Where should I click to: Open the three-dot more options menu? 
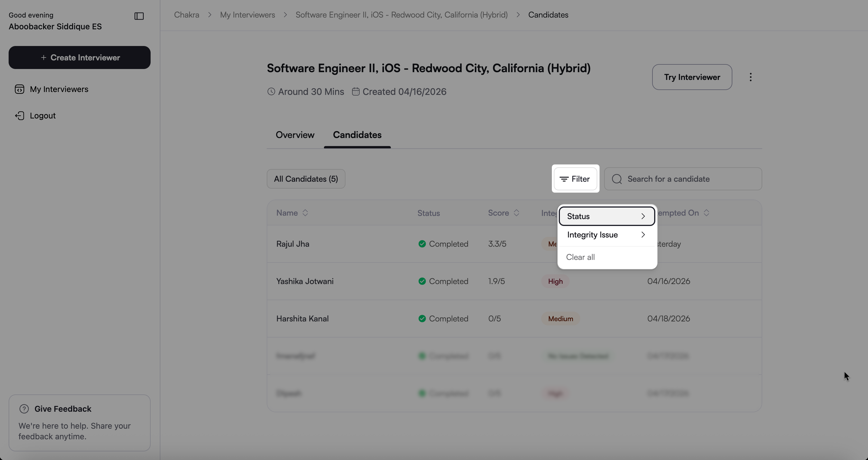point(750,77)
